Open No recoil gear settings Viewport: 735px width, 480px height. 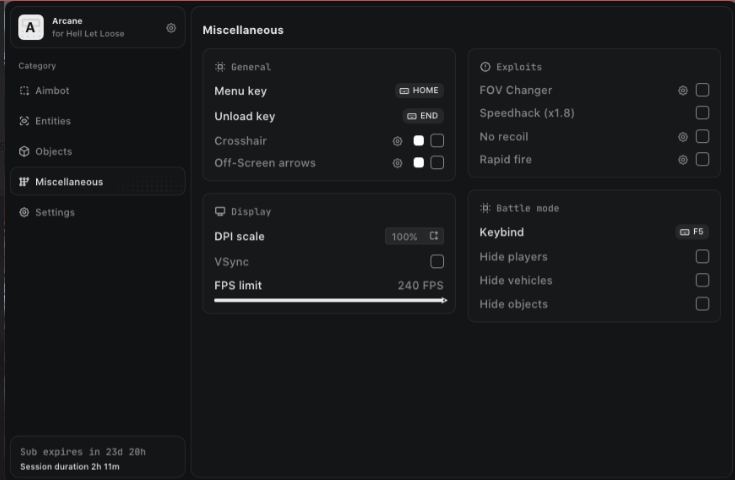point(683,137)
